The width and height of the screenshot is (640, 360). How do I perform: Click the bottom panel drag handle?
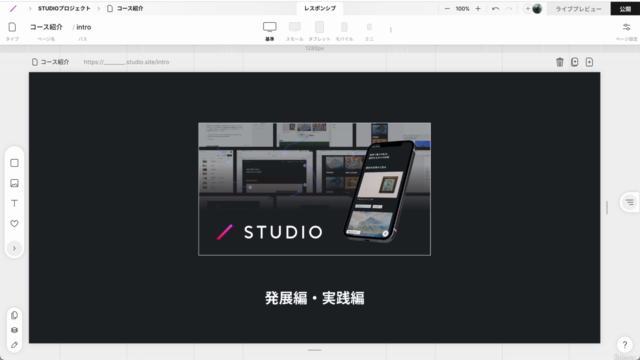314,350
